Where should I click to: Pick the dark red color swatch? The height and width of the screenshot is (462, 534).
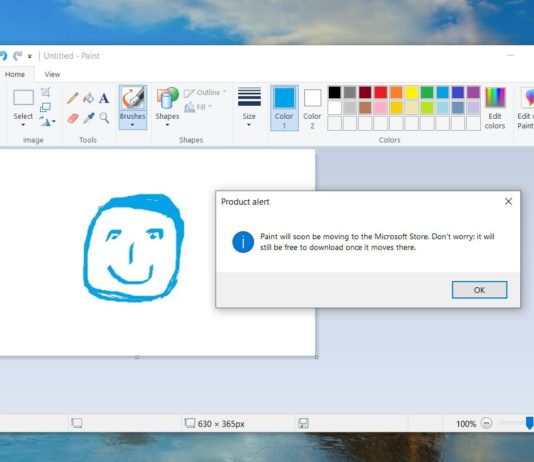coord(365,92)
